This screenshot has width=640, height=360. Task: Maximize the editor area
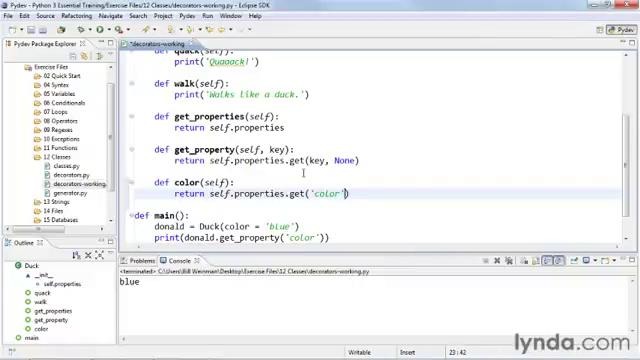point(632,43)
